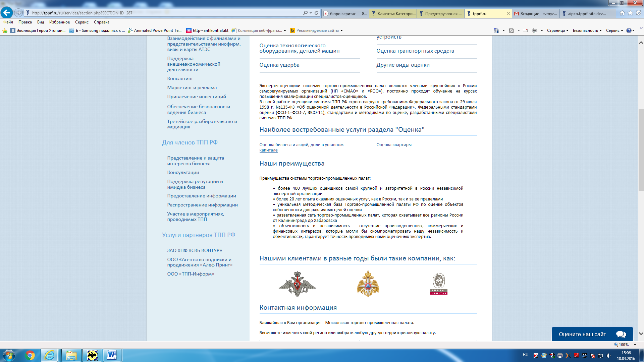Go back with the browser Back arrow
The image size is (644, 362).
click(x=6, y=13)
